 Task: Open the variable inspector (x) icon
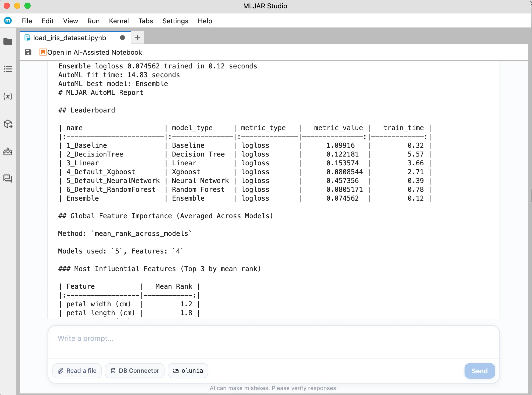(8, 96)
